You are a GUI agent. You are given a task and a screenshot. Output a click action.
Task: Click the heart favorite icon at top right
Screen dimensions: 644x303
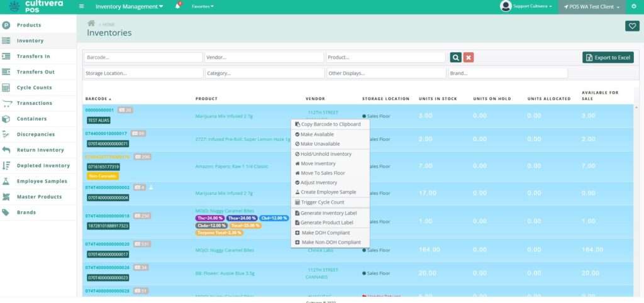[x=631, y=26]
